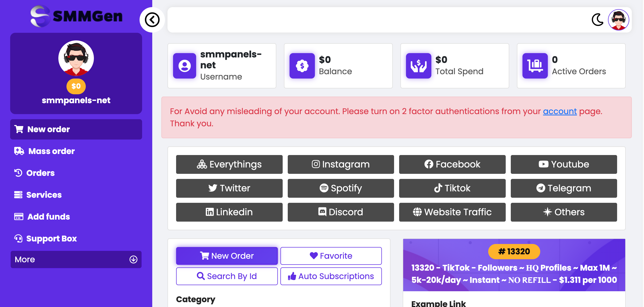Toggle dark mode with the moon icon
Image resolution: width=644 pixels, height=307 pixels.
click(x=597, y=20)
